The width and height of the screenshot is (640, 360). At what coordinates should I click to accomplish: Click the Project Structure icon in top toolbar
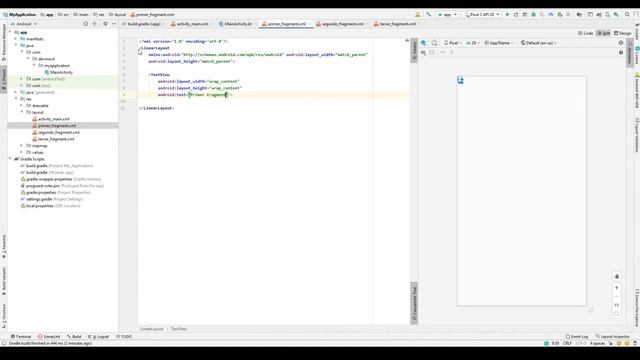[579, 14]
